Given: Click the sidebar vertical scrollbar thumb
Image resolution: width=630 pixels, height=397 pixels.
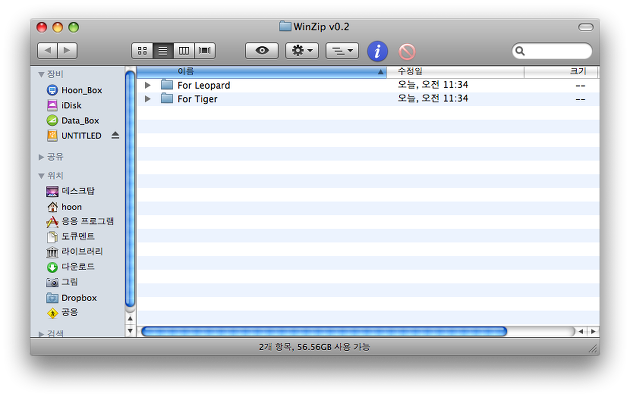Looking at the screenshot, I should pos(130,190).
